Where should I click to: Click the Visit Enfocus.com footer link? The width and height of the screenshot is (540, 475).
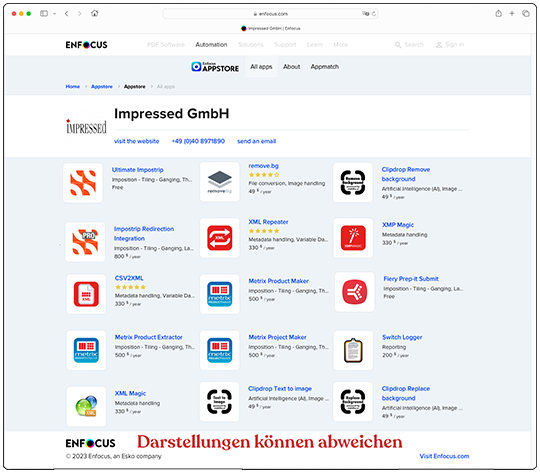tap(444, 456)
